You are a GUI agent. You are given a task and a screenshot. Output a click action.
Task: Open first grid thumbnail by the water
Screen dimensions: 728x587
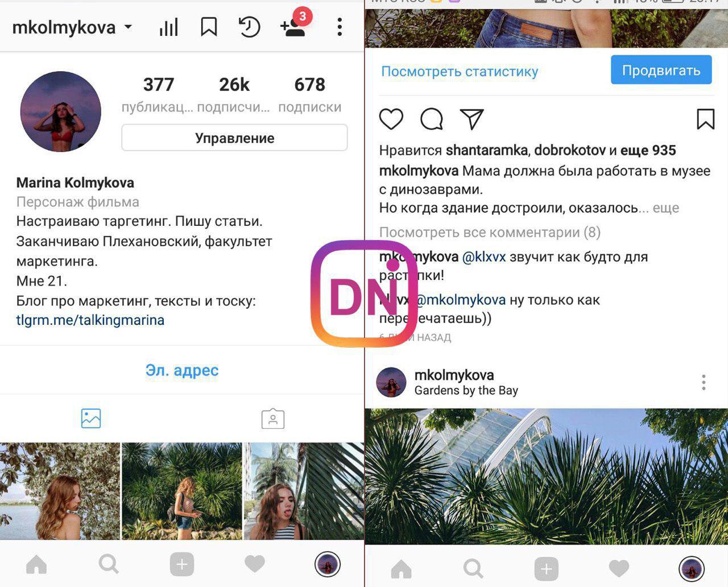pos(60,491)
